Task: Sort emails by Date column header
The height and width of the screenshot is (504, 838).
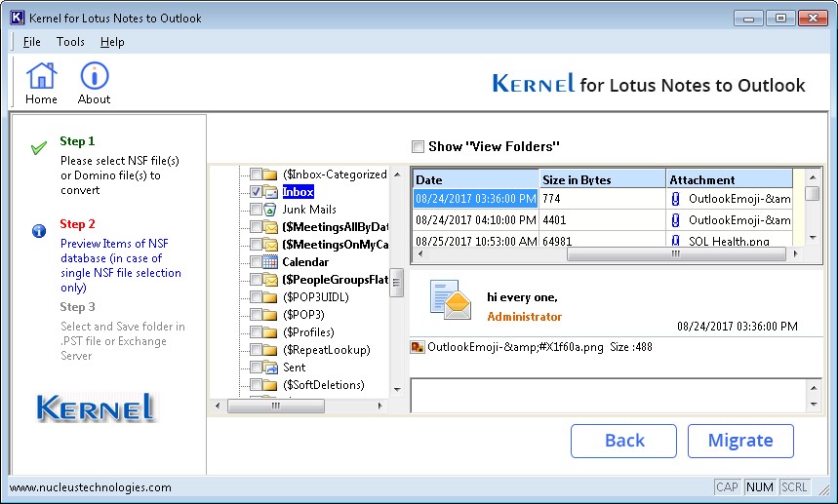Action: pos(475,179)
